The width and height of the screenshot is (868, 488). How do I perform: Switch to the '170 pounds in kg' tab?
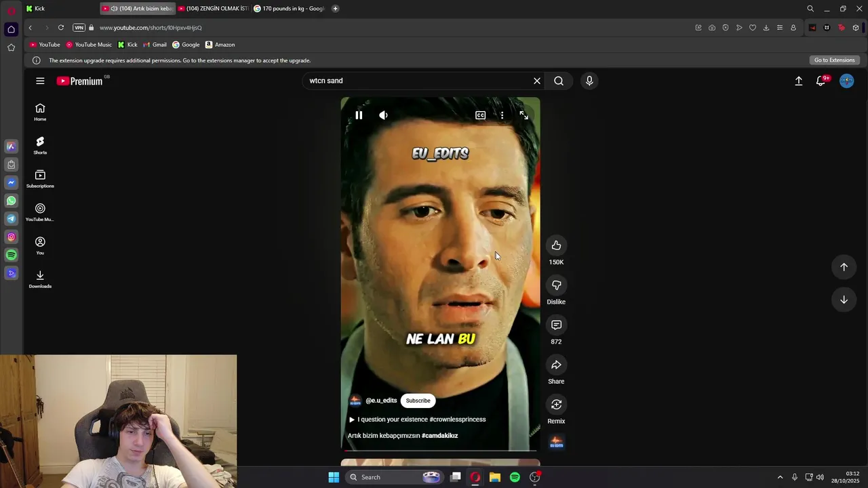pos(289,9)
